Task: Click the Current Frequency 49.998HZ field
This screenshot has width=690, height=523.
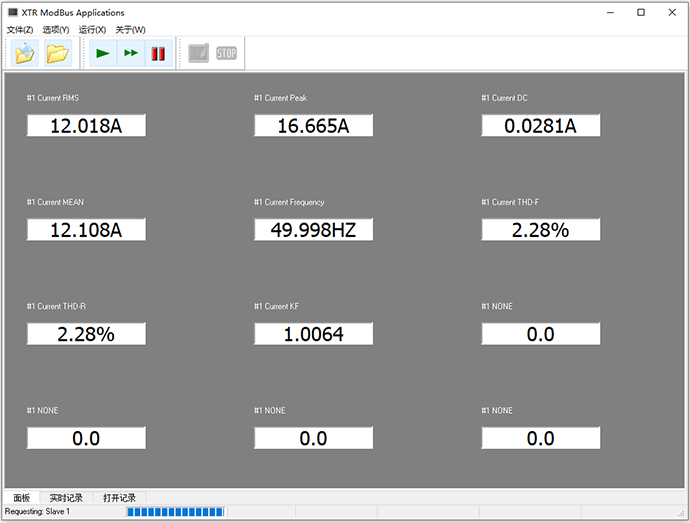Action: coord(313,229)
